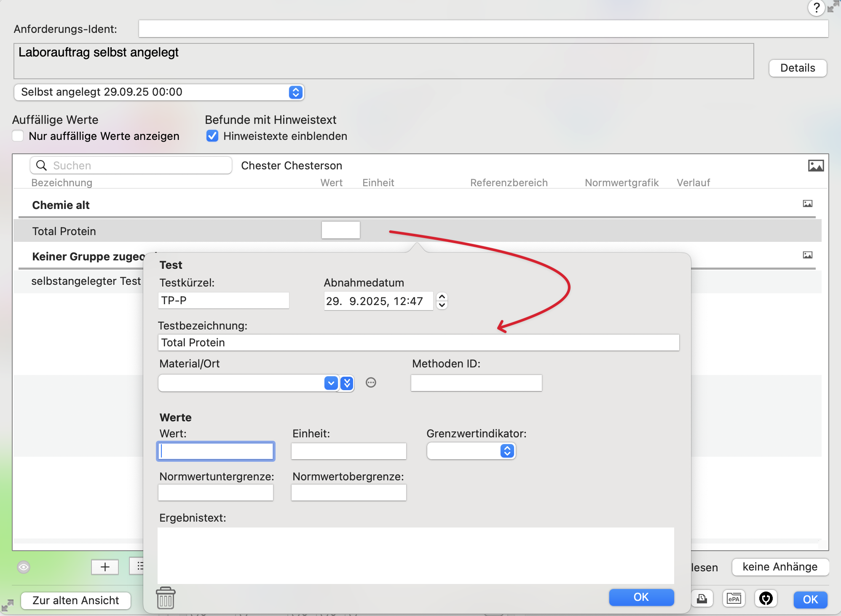This screenshot has width=841, height=616.
Task: Expand the Material/Ort combo box arrow
Action: pos(331,383)
